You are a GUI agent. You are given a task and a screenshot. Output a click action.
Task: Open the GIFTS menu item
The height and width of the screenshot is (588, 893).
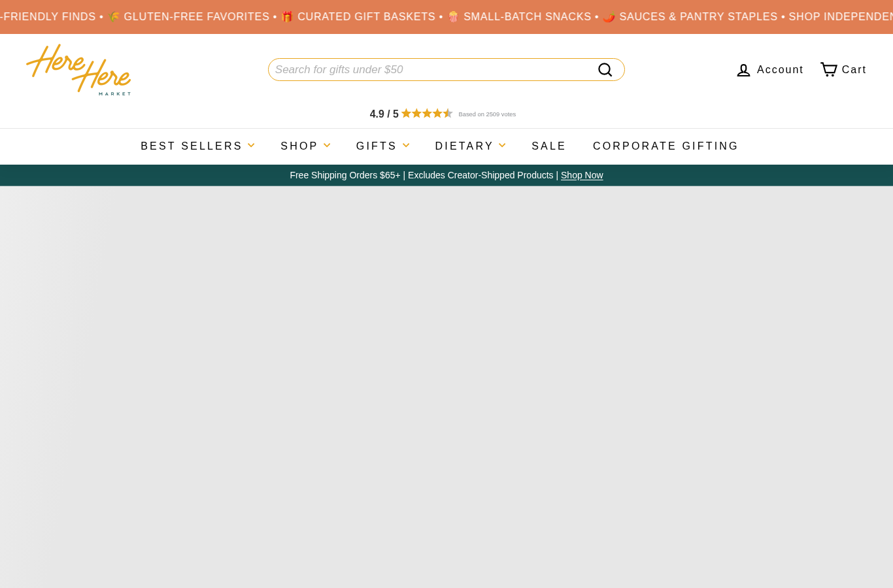[377, 146]
